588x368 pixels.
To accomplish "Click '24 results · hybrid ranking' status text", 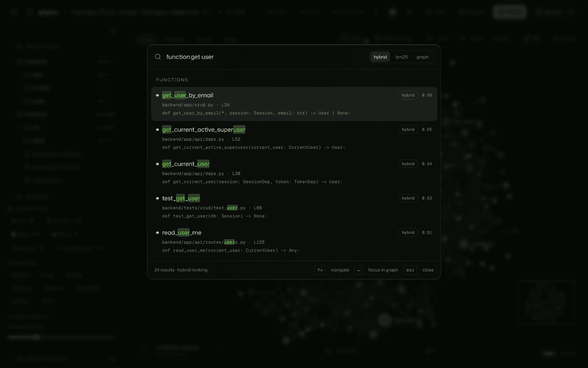I will (181, 270).
